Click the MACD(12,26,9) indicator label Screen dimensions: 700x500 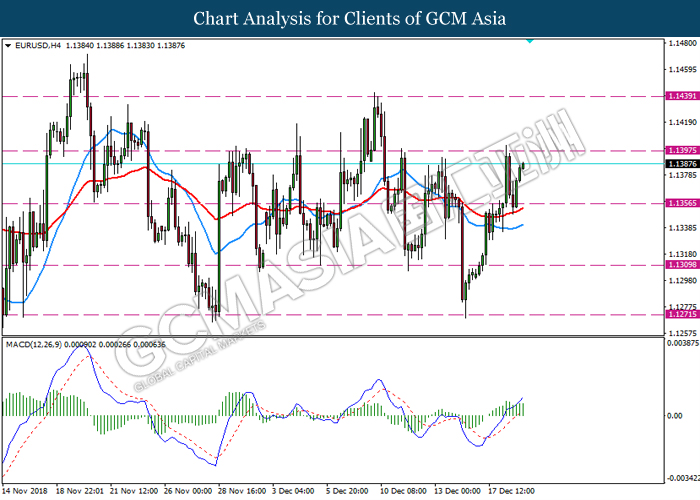(34, 345)
